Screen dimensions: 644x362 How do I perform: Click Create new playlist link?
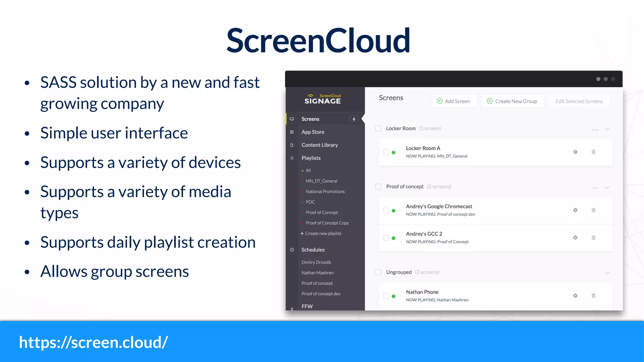[x=321, y=233]
